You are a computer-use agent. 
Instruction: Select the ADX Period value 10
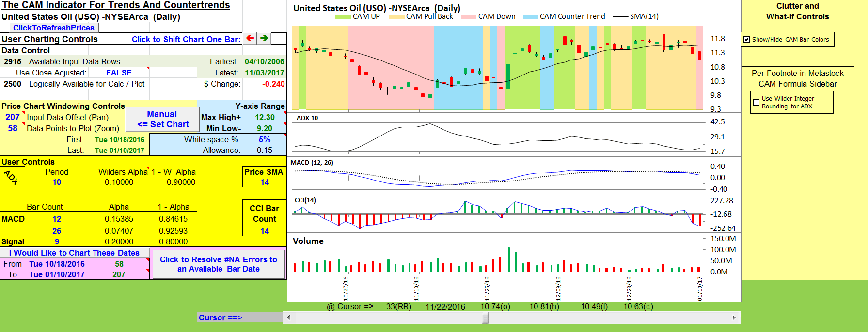57,182
